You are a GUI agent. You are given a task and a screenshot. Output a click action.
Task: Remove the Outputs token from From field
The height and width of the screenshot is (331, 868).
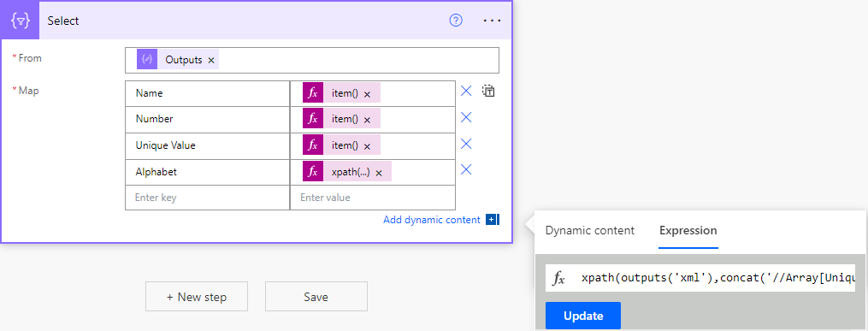click(211, 61)
